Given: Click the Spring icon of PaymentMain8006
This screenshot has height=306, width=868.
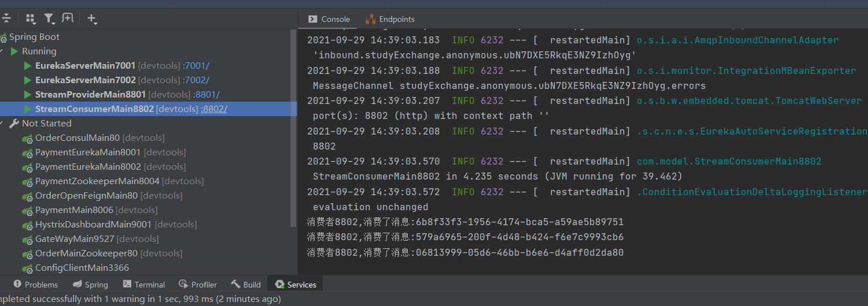Looking at the screenshot, I should click(x=27, y=211).
